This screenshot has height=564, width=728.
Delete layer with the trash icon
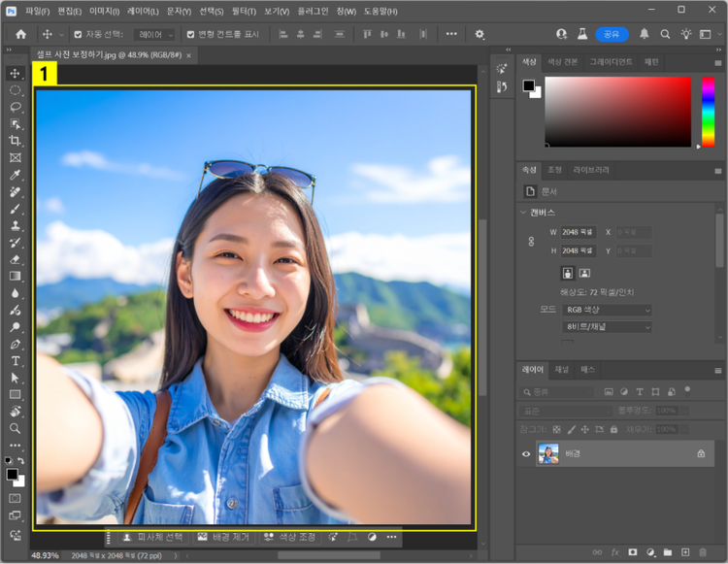[x=703, y=552]
